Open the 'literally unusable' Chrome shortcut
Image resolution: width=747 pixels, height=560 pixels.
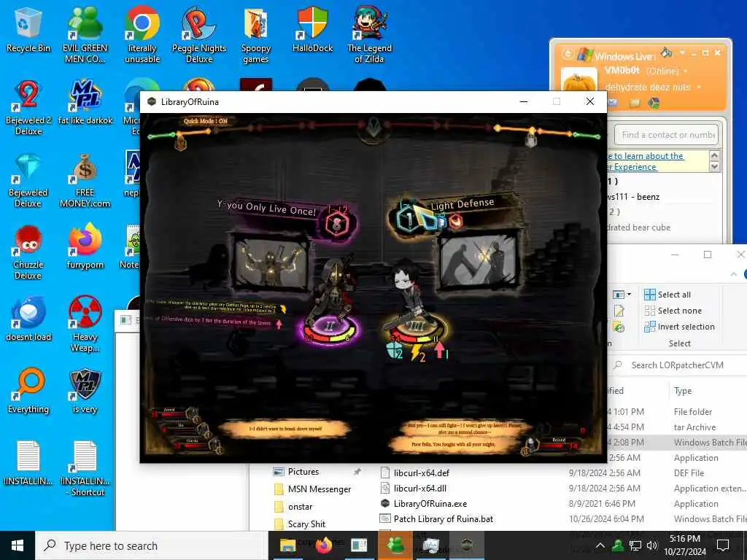(142, 35)
